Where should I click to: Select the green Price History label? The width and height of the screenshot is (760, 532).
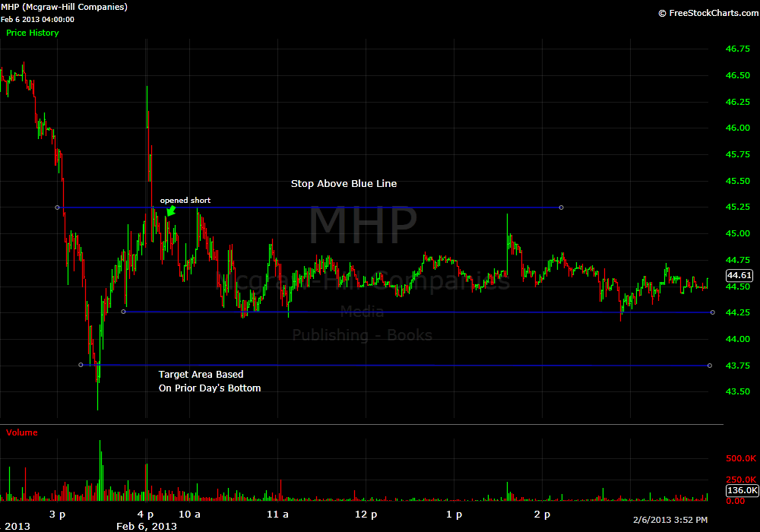click(x=33, y=33)
